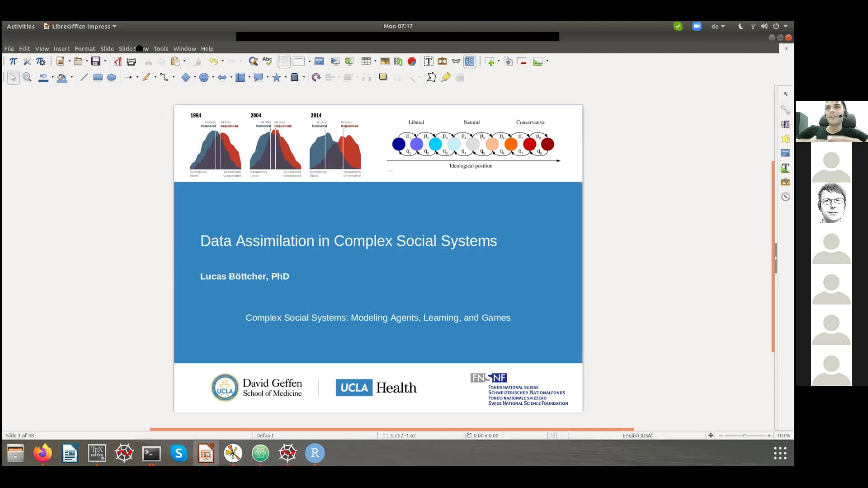Open the Format menu
This screenshot has width=868, height=488.
click(x=85, y=49)
